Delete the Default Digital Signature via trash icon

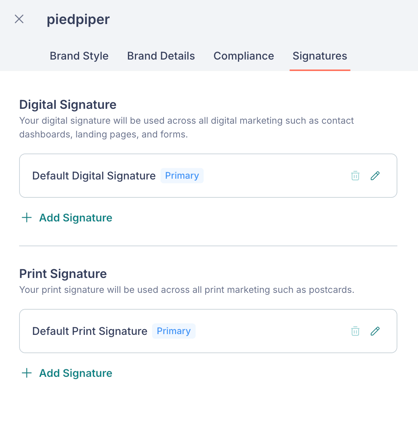tap(355, 176)
